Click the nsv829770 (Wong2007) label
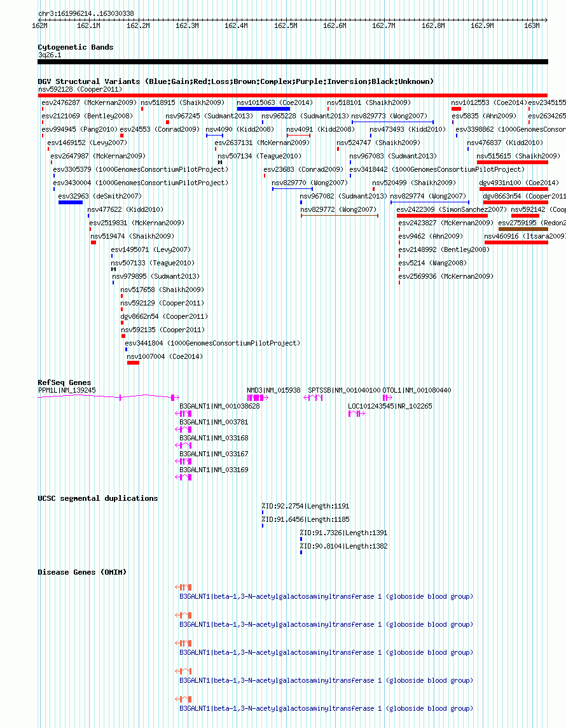This screenshot has height=728, width=566. (x=310, y=183)
